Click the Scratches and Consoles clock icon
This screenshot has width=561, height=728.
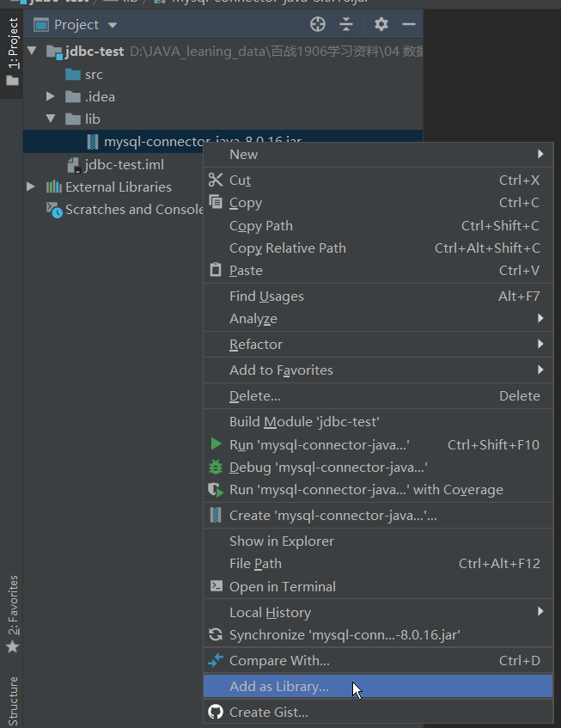pos(54,210)
